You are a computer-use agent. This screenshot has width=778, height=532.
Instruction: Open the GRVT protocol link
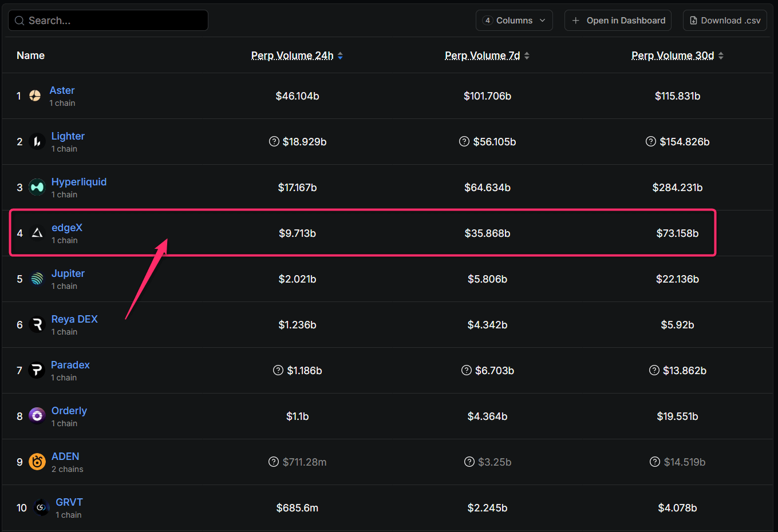(x=69, y=502)
